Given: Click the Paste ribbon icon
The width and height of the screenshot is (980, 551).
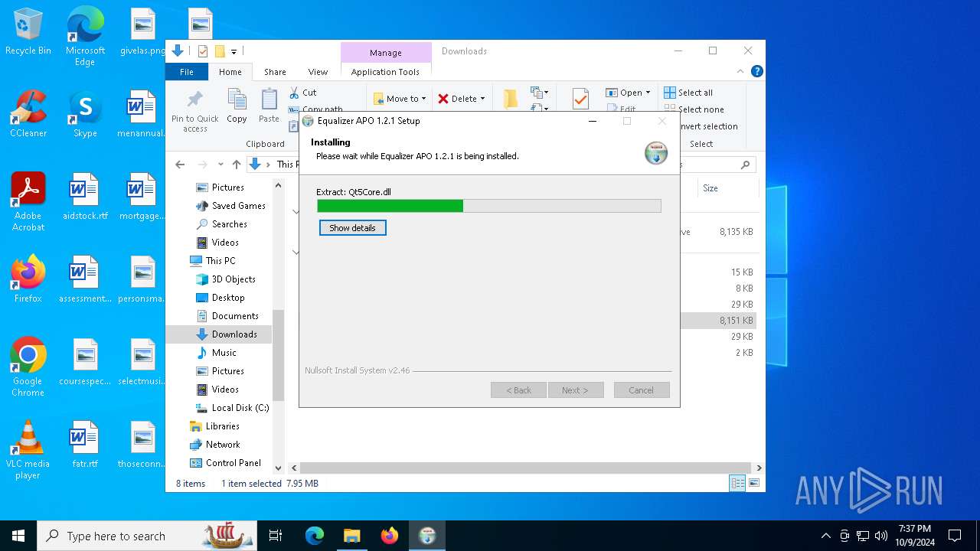Looking at the screenshot, I should point(269,106).
